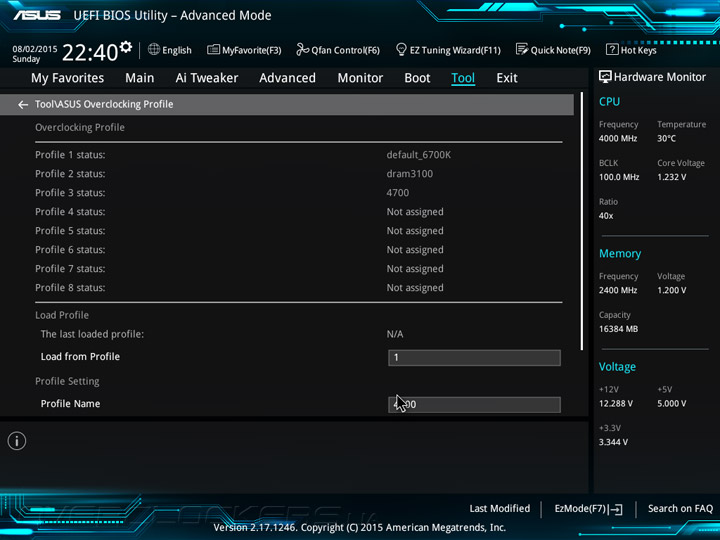Image resolution: width=720 pixels, height=540 pixels.
Task: Open the My Favorites tab
Action: (x=68, y=78)
